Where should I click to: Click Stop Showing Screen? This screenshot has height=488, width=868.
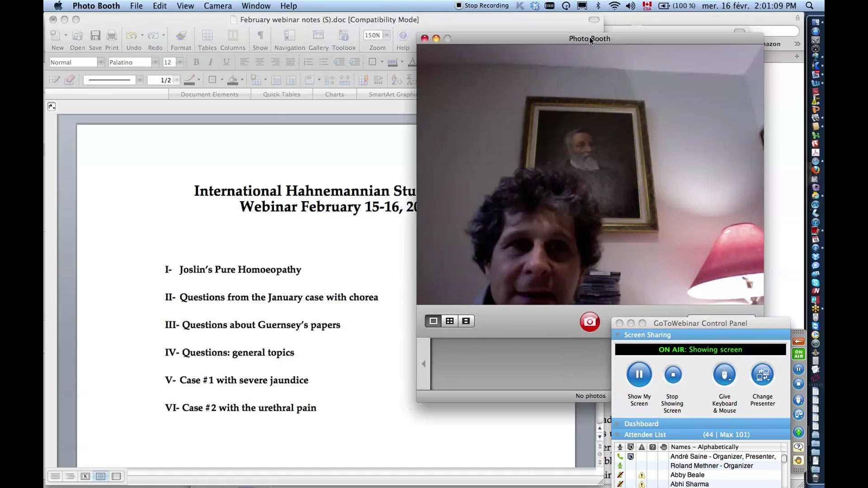672,375
